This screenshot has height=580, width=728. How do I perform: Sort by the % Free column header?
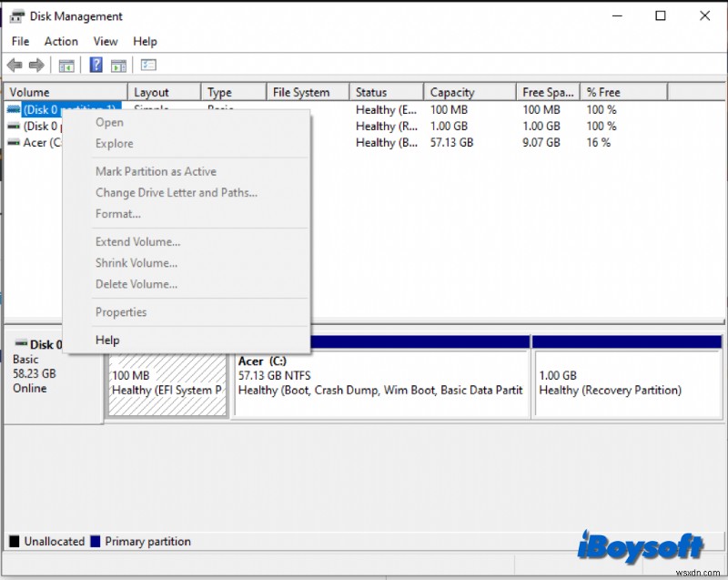[x=624, y=92]
